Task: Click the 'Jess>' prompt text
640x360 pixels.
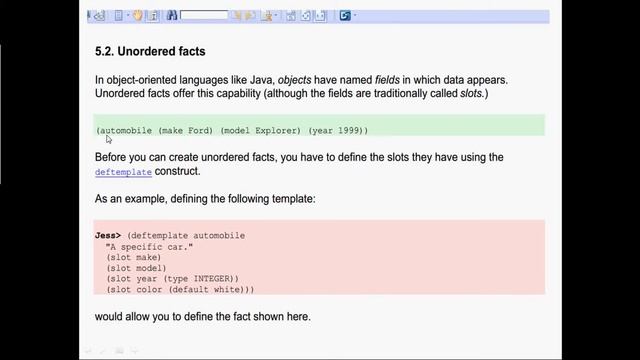Action: (108, 236)
